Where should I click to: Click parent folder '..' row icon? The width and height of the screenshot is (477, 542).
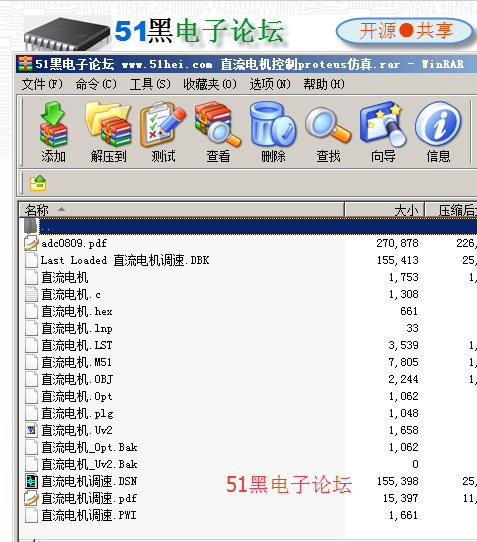[x=31, y=225]
